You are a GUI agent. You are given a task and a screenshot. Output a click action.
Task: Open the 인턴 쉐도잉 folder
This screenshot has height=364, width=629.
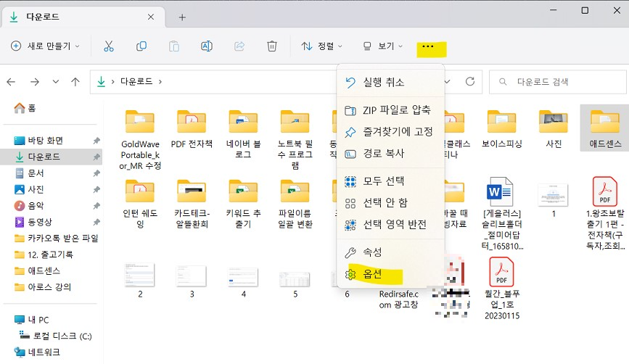(140, 204)
